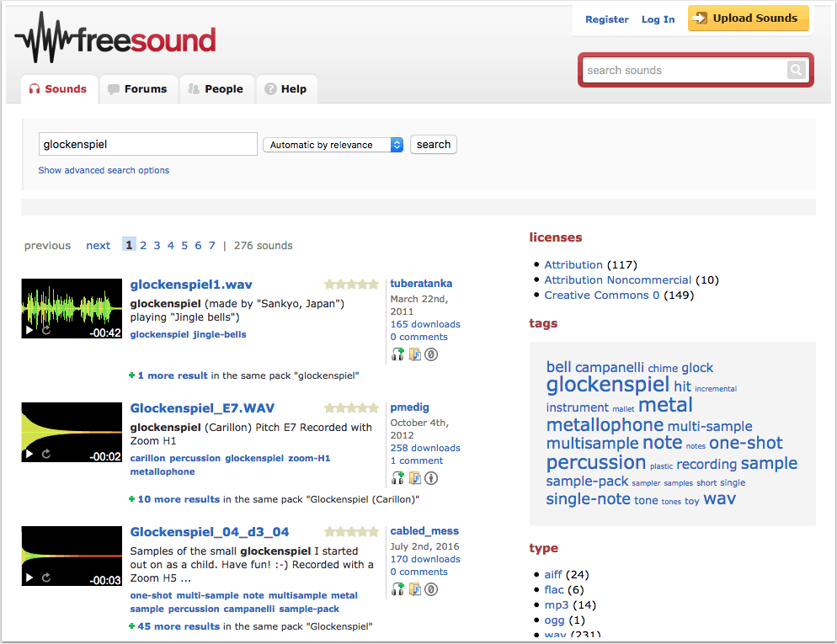Play the Glockenspiel_E7.WAV preview

[29, 455]
